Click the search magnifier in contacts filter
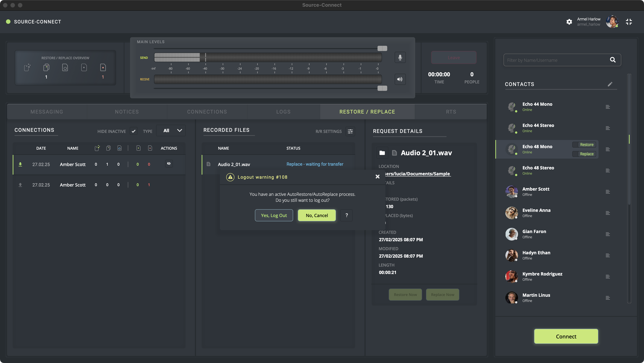 click(x=613, y=60)
